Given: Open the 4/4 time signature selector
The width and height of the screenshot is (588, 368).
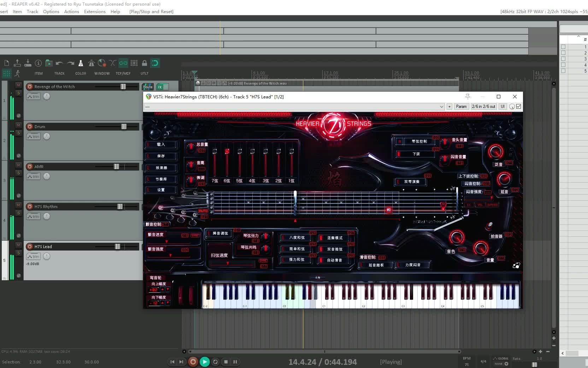Looking at the screenshot, I should coord(483,361).
